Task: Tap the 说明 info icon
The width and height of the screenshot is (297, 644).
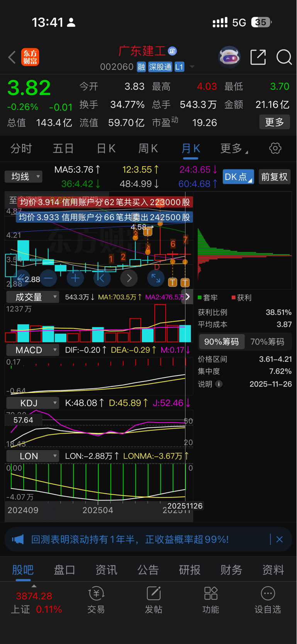Action: (x=219, y=384)
